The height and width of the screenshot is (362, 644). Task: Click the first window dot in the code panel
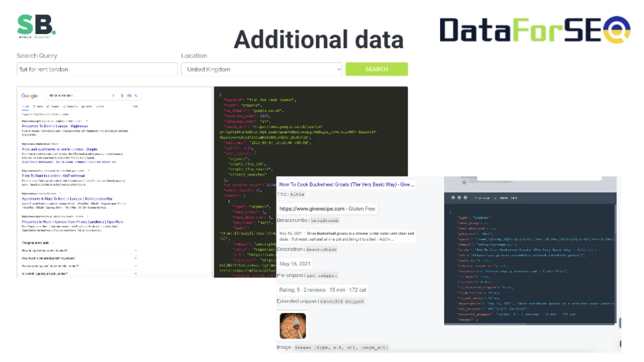(x=453, y=197)
